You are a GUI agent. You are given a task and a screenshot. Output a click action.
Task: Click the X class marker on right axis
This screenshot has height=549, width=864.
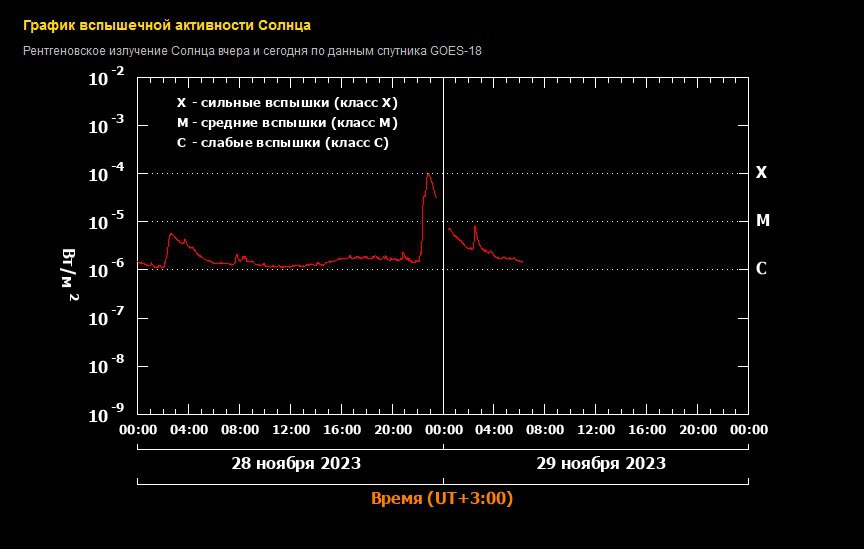(x=761, y=173)
